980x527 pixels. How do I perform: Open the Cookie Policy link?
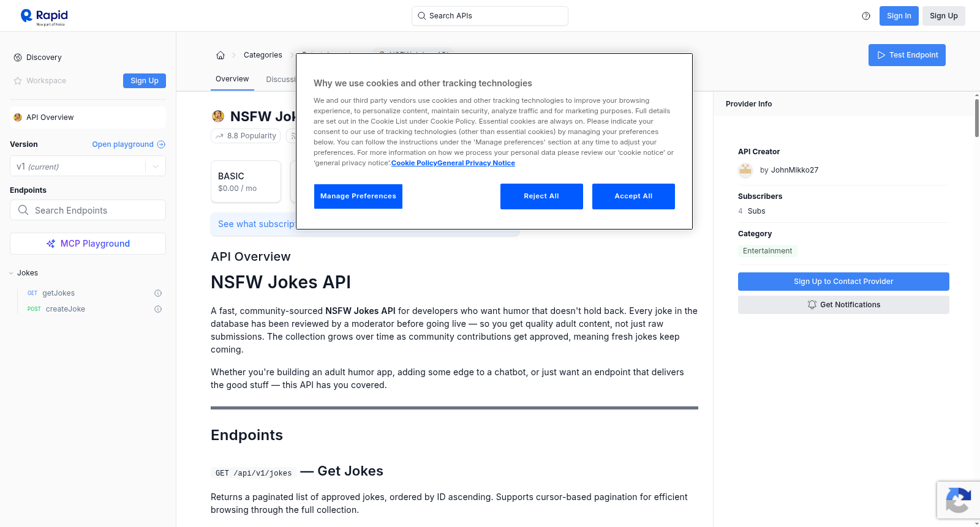point(414,163)
